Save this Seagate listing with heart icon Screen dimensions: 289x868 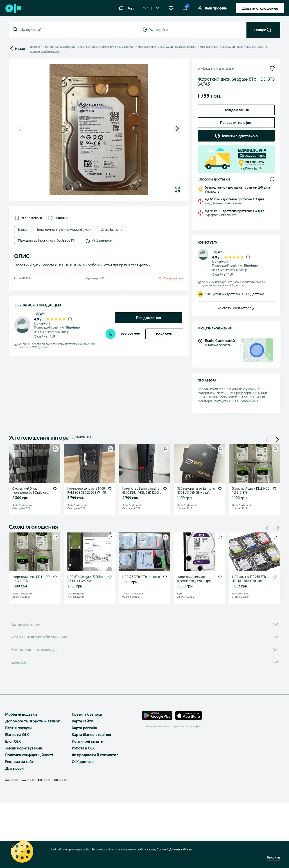click(272, 69)
